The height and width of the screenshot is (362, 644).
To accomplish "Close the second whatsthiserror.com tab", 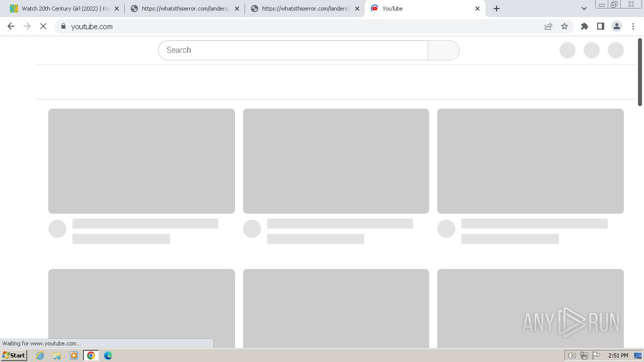I will [357, 9].
